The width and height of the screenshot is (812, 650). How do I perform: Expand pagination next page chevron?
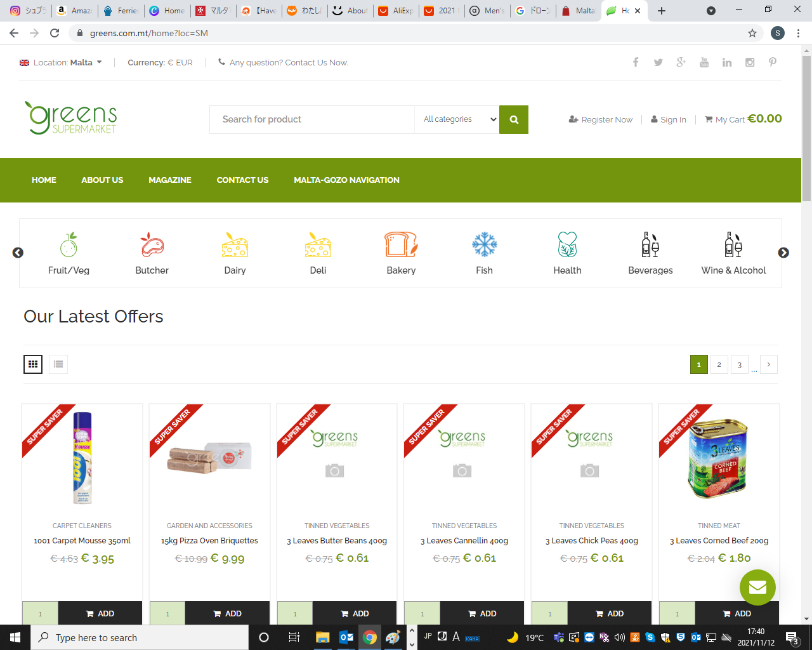click(768, 364)
